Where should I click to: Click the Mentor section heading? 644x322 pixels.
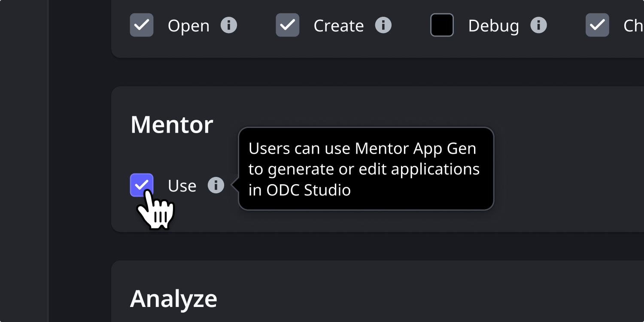pos(172,125)
